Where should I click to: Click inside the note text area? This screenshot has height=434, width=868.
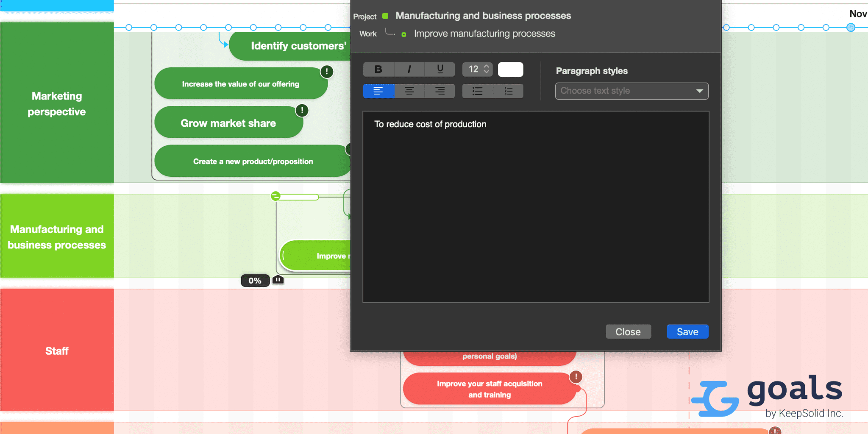point(536,207)
